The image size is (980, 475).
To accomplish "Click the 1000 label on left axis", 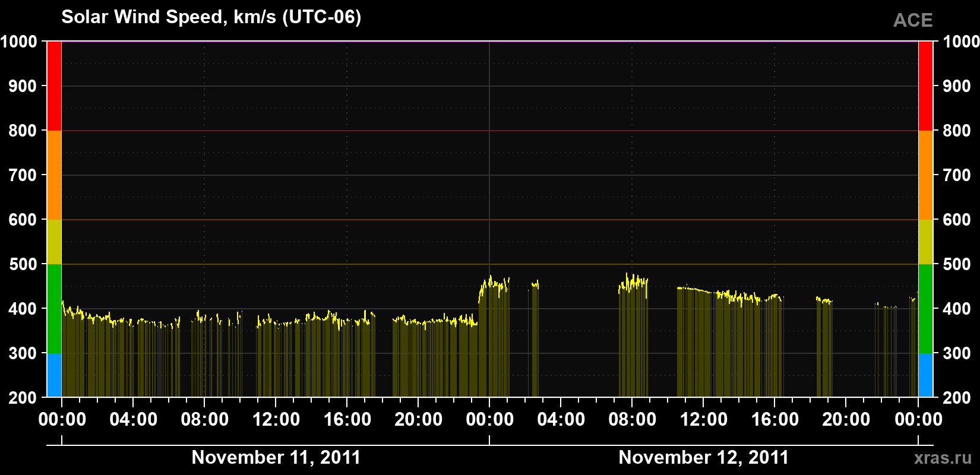I will pos(19,42).
